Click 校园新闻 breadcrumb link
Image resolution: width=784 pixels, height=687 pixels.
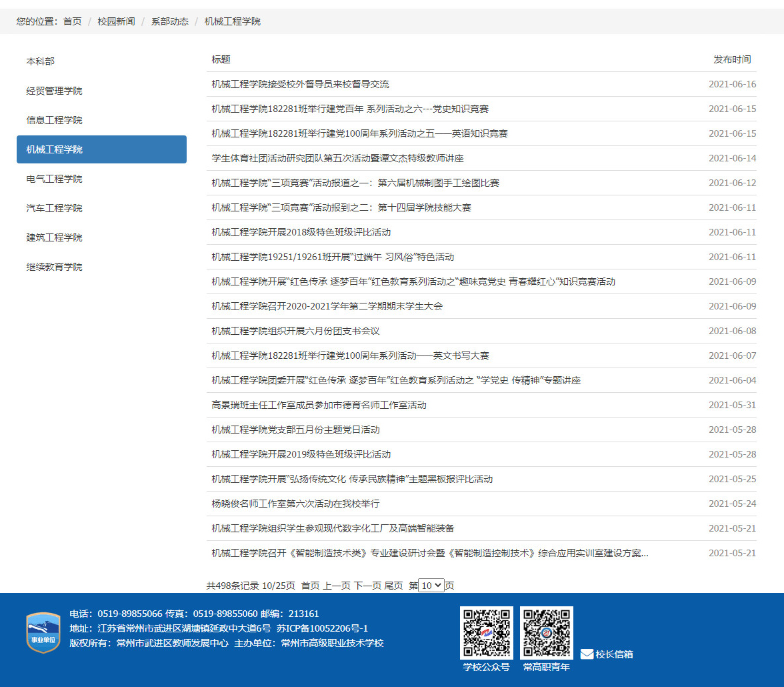pyautogui.click(x=116, y=21)
